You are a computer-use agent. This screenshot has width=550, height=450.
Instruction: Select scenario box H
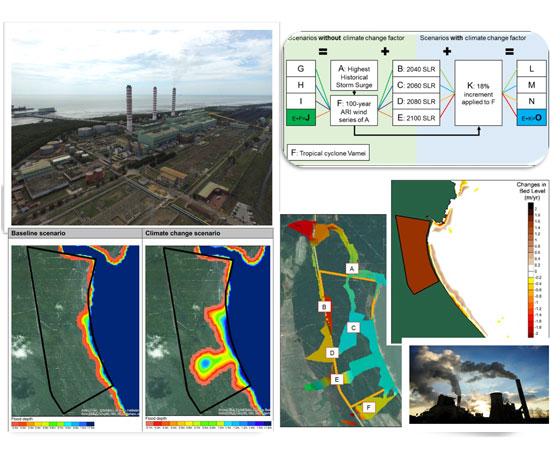[x=301, y=85]
